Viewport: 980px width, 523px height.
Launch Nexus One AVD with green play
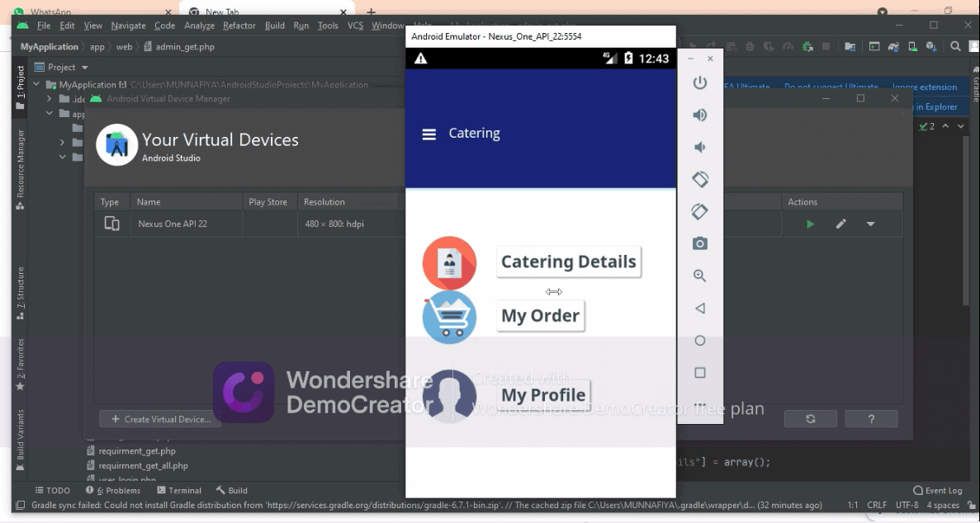click(810, 224)
